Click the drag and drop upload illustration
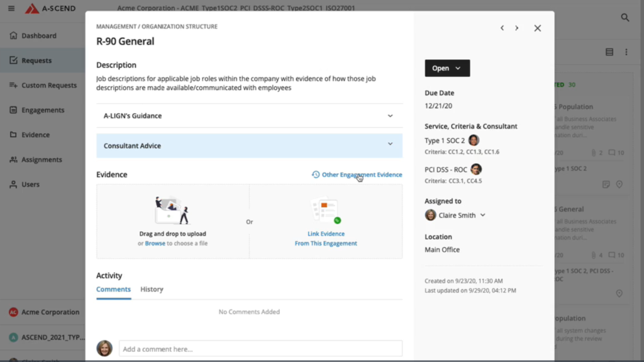Screen dimensions: 644x362 pyautogui.click(x=172, y=210)
